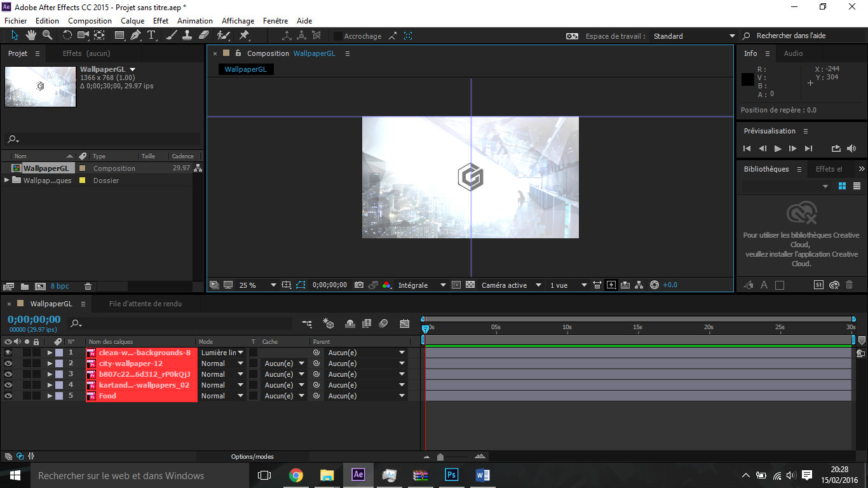Click the Options/modes button under the timeline
Viewport: 868px width, 488px height.
pos(252,457)
